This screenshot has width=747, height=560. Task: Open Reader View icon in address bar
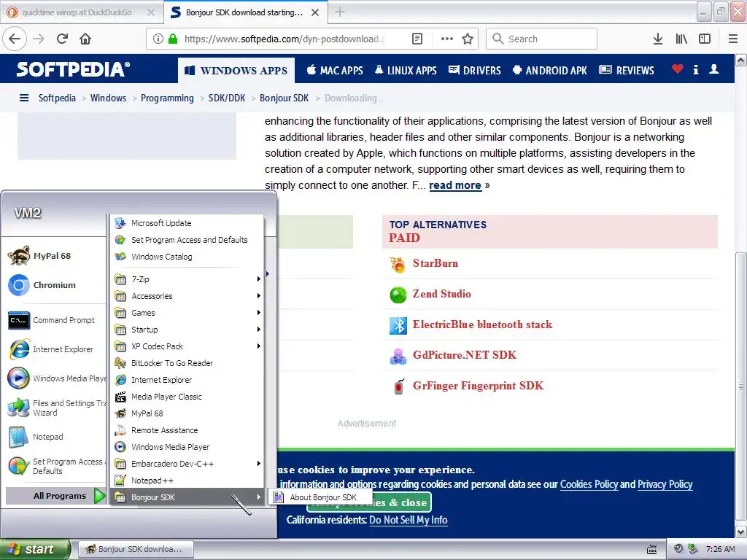(417, 39)
